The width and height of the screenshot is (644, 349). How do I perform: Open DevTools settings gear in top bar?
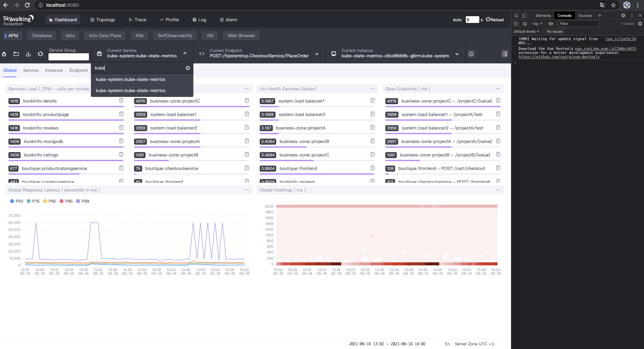click(623, 16)
